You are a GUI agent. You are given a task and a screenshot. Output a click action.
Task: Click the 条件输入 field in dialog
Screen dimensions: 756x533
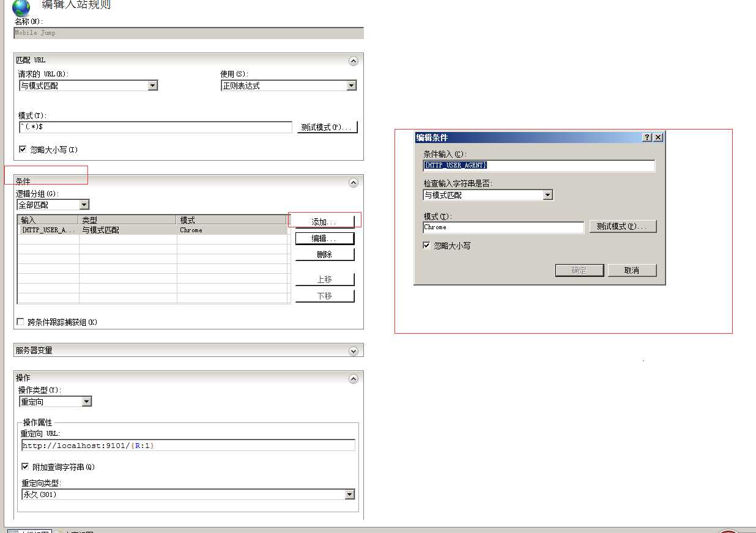coord(539,165)
